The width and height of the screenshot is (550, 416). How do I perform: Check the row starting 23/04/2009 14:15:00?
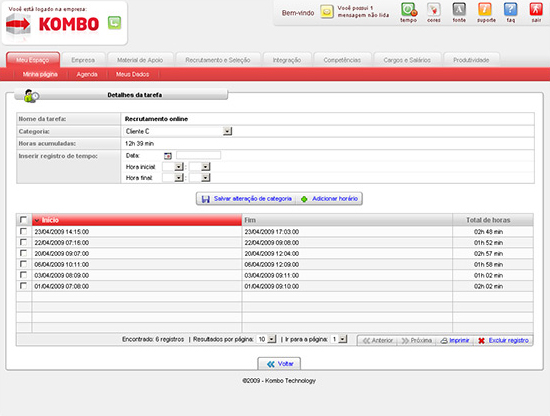[x=23, y=231]
